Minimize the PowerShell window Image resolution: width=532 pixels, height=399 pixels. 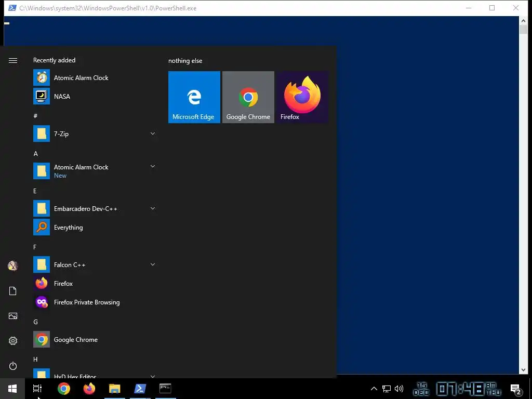tap(469, 8)
